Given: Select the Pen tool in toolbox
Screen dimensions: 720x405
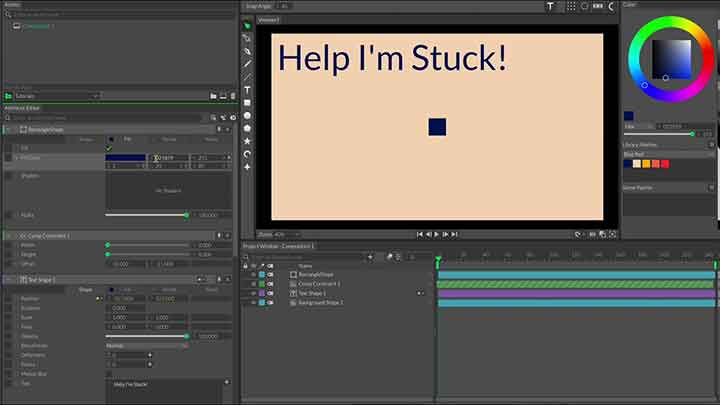Looking at the screenshot, I should click(247, 51).
